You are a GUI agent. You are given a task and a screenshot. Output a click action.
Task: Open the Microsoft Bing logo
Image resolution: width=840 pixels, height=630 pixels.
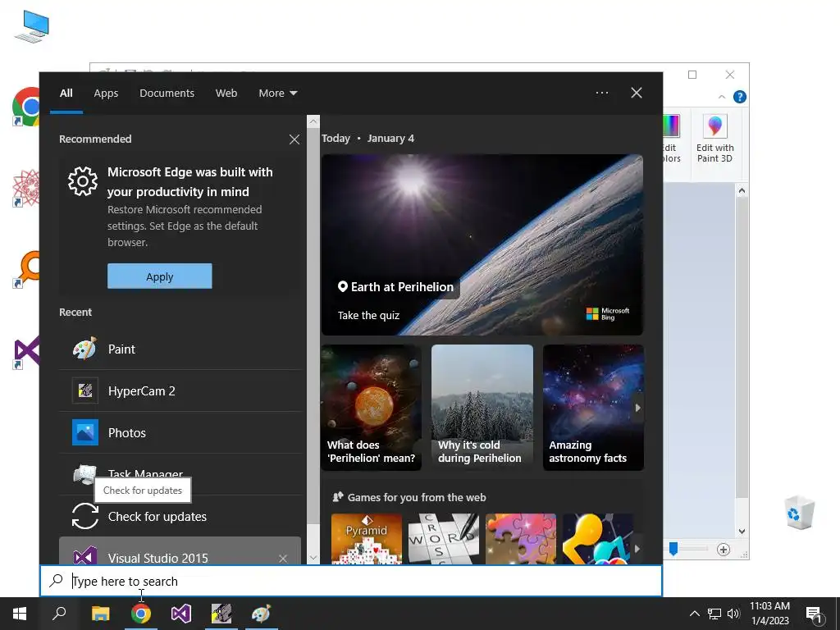click(608, 314)
